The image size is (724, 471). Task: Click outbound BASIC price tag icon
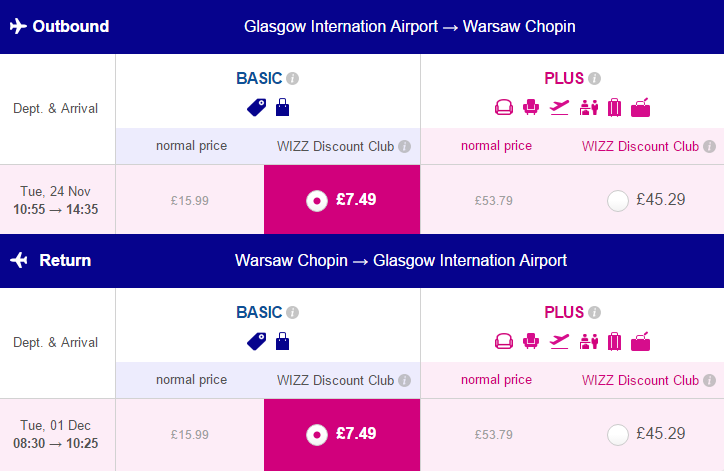[256, 108]
